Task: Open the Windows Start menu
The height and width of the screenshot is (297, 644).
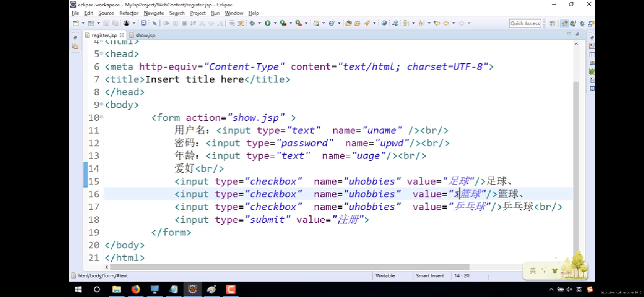Action: tap(78, 289)
